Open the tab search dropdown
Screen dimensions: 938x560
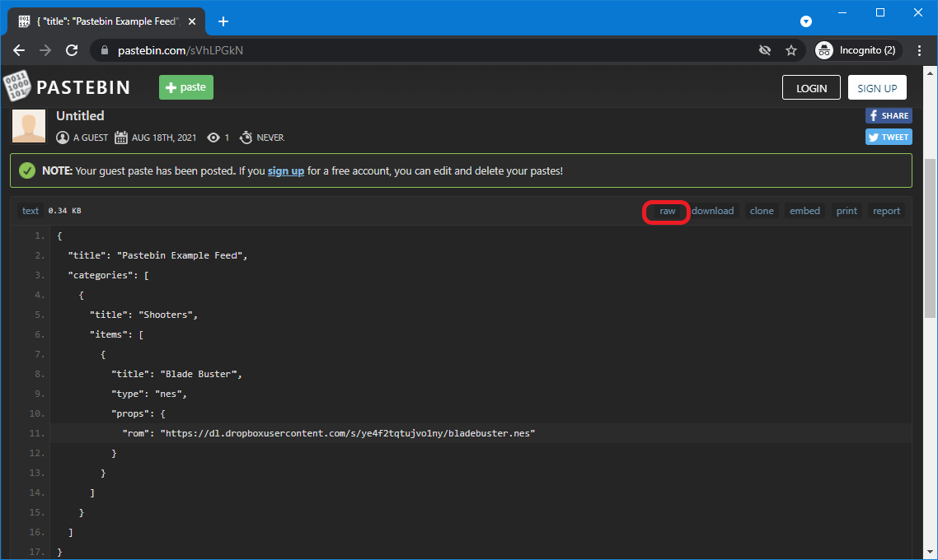[x=806, y=21]
